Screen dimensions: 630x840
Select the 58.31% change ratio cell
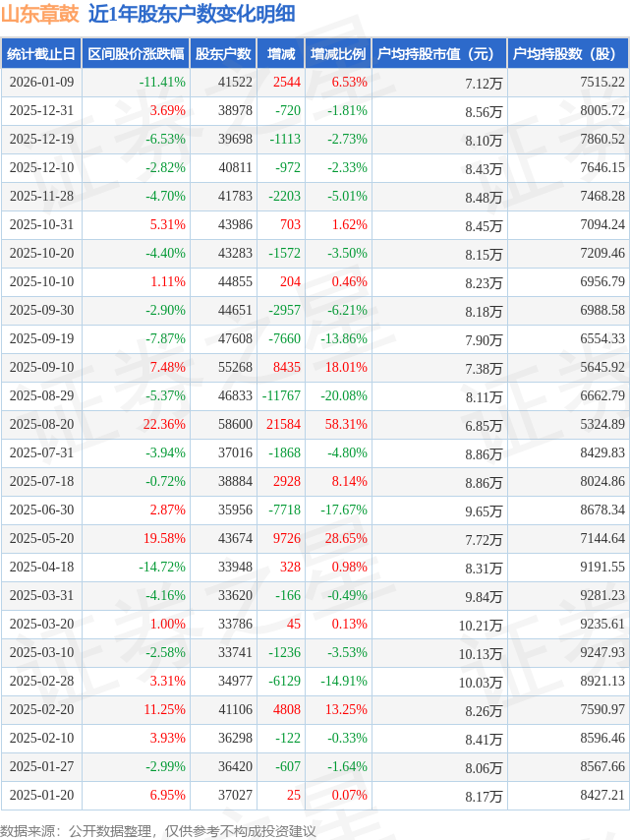coord(348,425)
